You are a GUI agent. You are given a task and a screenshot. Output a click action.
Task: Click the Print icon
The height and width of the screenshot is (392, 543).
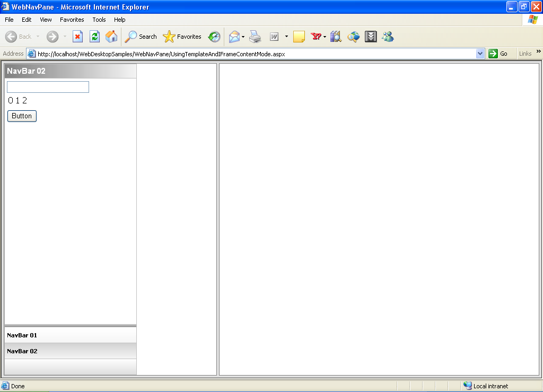pyautogui.click(x=255, y=37)
